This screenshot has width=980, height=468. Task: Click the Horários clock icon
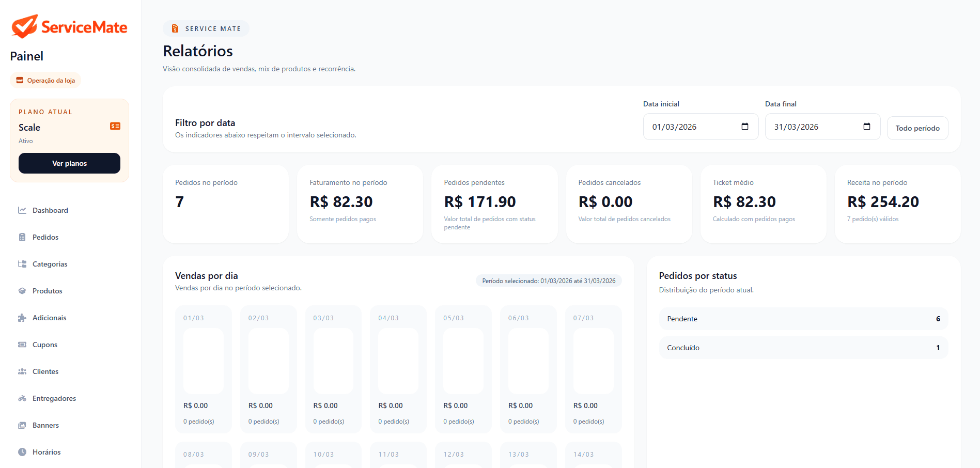click(x=22, y=452)
